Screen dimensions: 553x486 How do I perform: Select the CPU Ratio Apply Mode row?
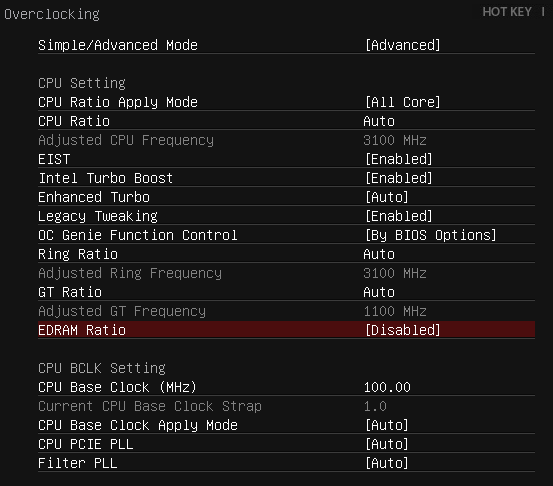(x=286, y=102)
